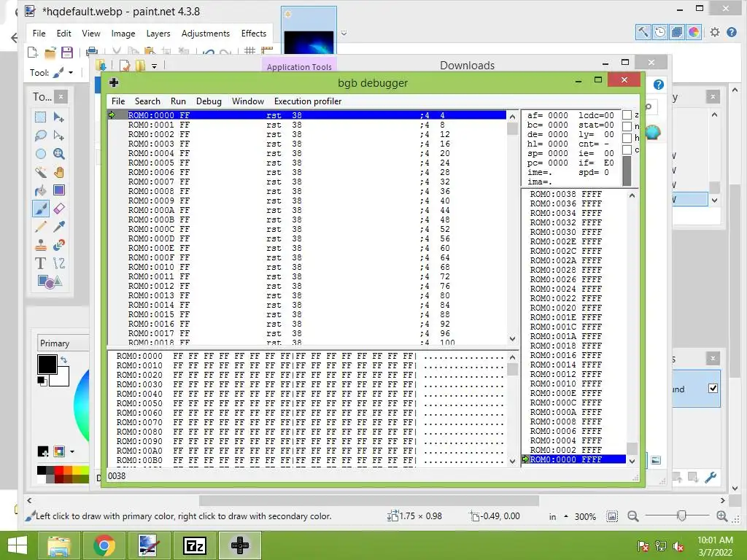Toggle the History window clock icon

[659, 32]
